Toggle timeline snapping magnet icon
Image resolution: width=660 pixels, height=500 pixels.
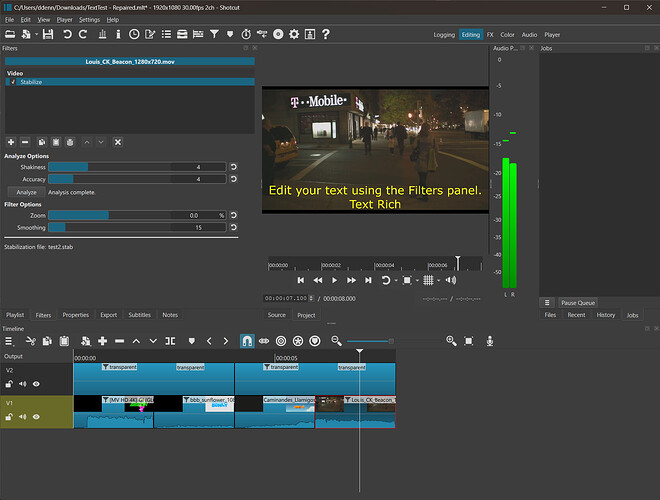pyautogui.click(x=247, y=341)
